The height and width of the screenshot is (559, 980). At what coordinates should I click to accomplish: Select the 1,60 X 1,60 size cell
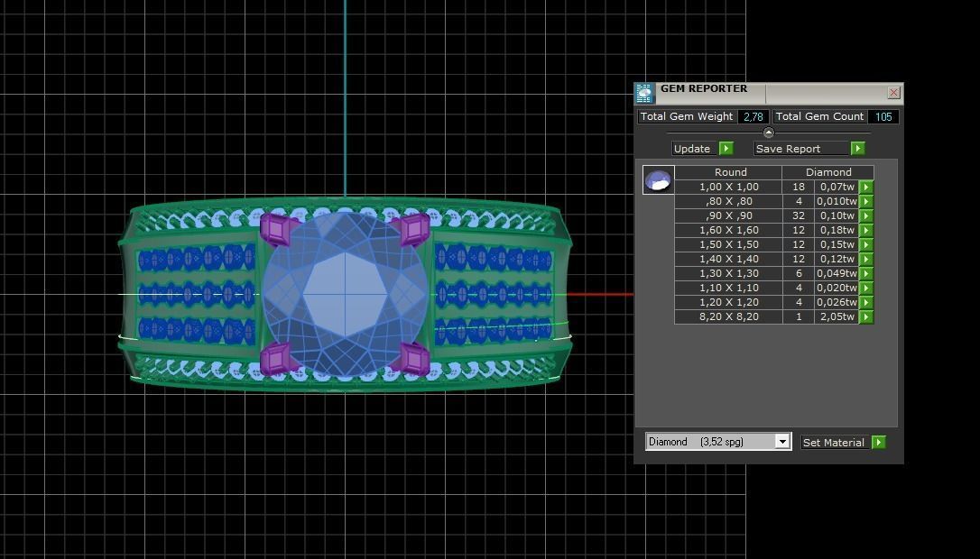(729, 230)
